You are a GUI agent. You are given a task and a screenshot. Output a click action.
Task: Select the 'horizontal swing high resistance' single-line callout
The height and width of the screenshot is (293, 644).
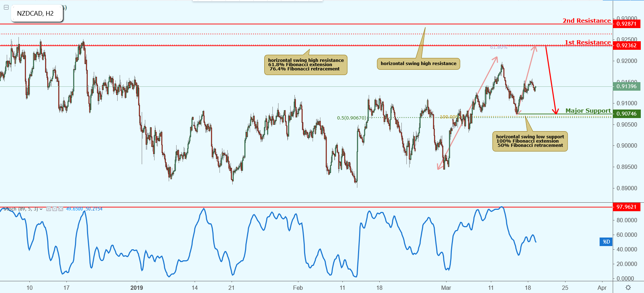click(418, 64)
